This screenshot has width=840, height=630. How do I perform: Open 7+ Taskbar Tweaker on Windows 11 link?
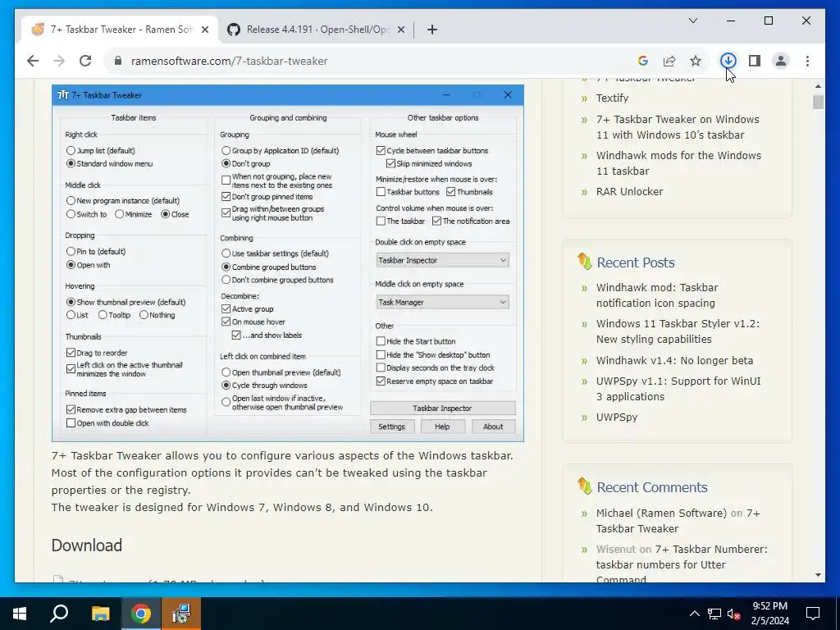pos(677,127)
